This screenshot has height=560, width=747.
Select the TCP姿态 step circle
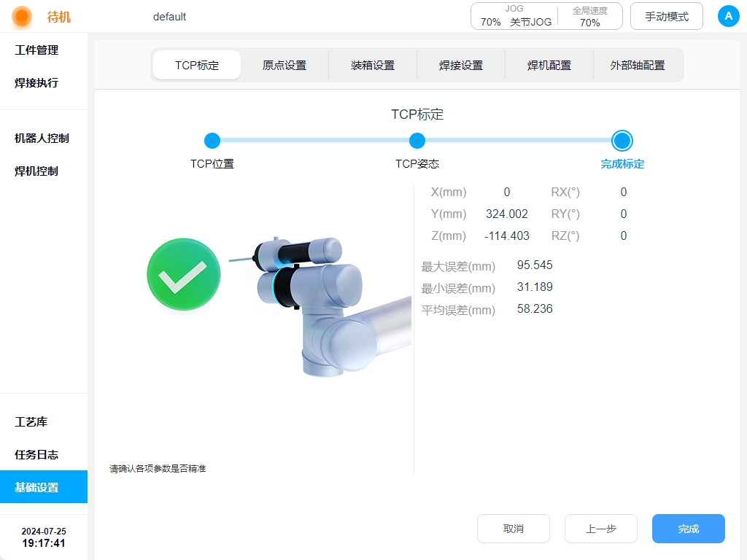point(417,141)
